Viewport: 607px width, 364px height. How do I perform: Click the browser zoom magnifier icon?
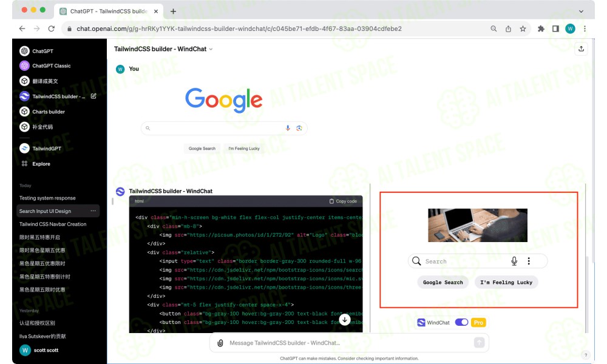(x=493, y=29)
